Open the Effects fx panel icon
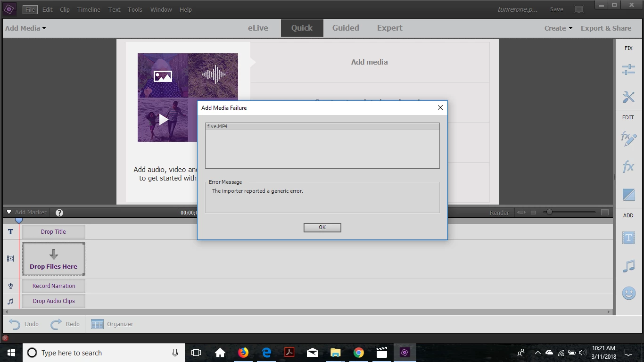The height and width of the screenshot is (362, 644). [x=628, y=166]
